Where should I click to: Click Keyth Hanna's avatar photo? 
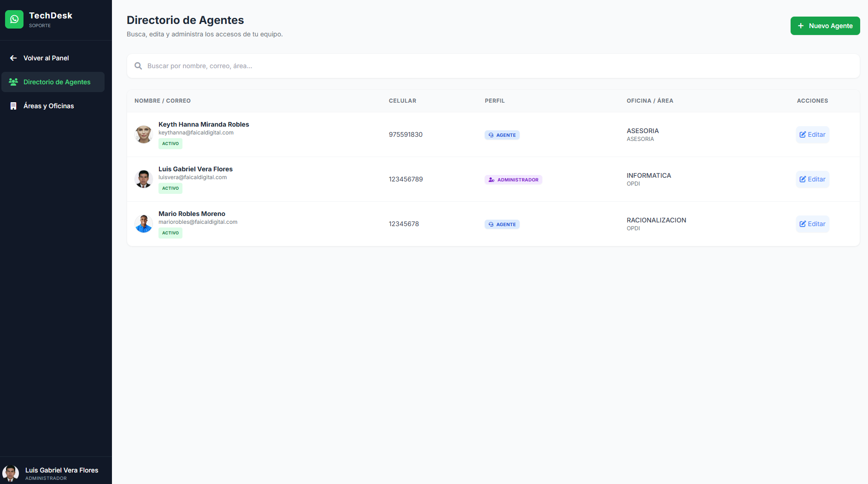[144, 134]
